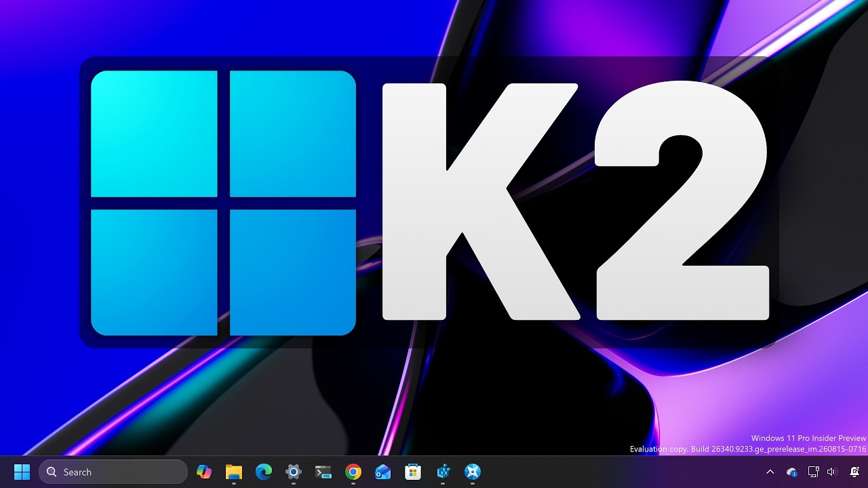Open the notification bell tray icon
Image resolution: width=868 pixels, height=488 pixels.
855,472
